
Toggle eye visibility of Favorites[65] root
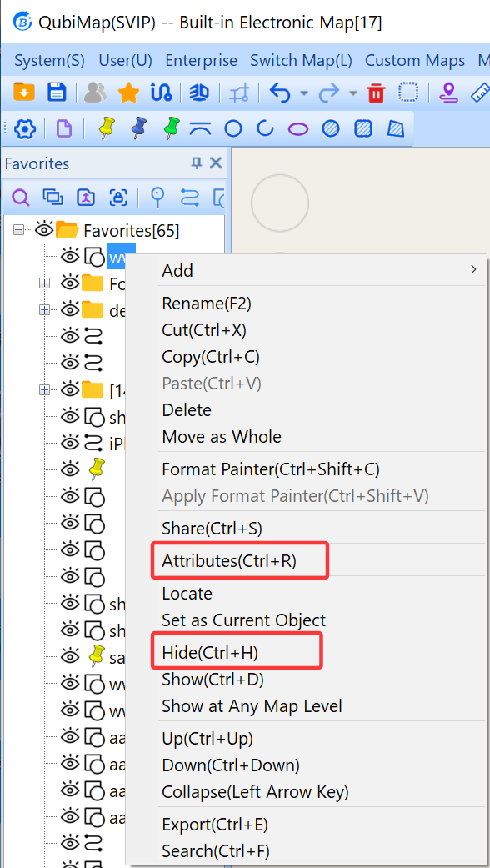click(43, 229)
